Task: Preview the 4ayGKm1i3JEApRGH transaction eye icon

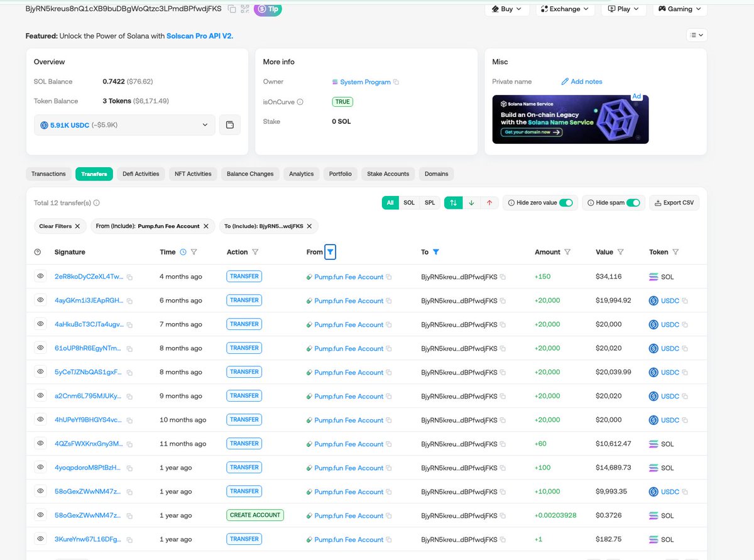Action: (x=40, y=300)
